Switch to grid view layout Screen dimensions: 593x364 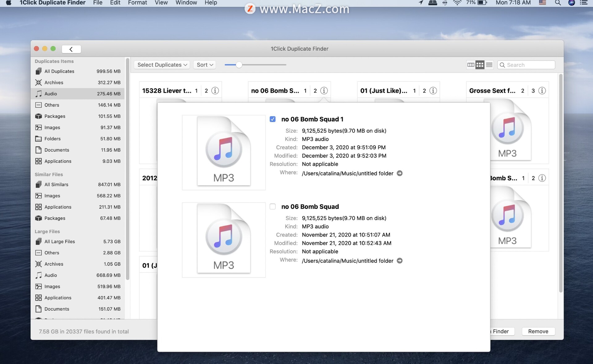(x=480, y=65)
